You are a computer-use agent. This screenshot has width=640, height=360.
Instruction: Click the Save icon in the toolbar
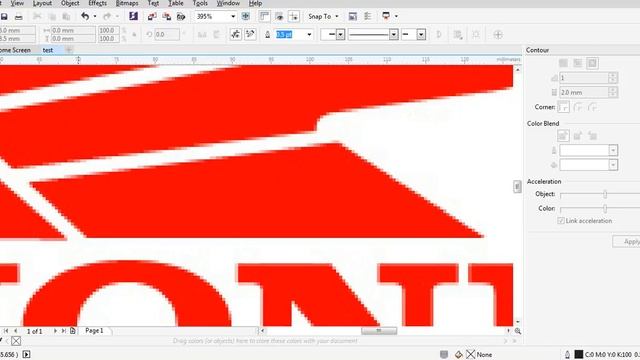[4, 17]
